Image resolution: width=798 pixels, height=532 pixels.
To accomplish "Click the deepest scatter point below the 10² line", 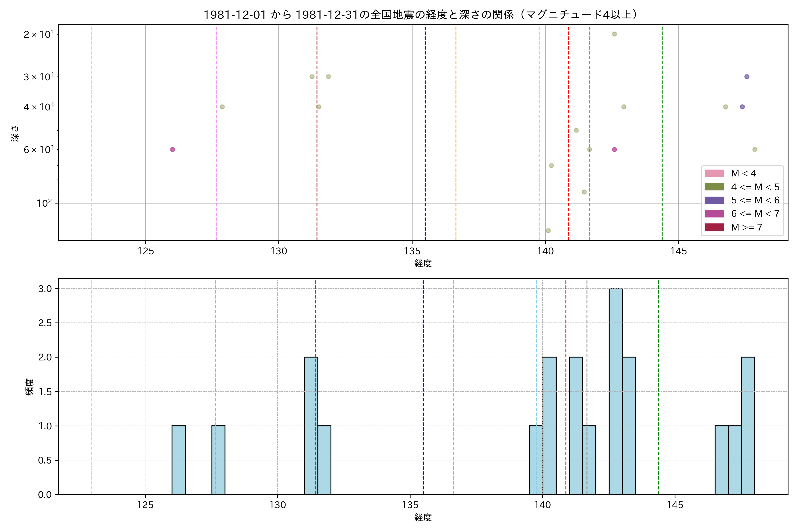I will pos(548,231).
